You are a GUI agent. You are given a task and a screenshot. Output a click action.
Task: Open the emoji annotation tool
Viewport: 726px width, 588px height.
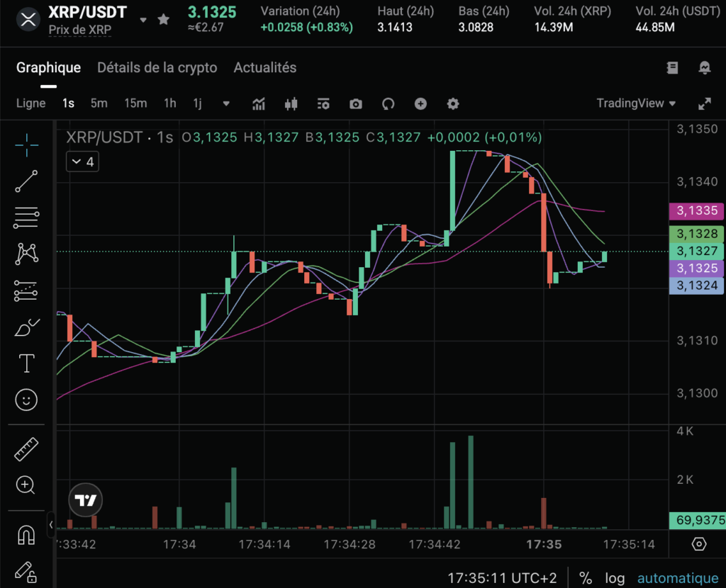(26, 400)
